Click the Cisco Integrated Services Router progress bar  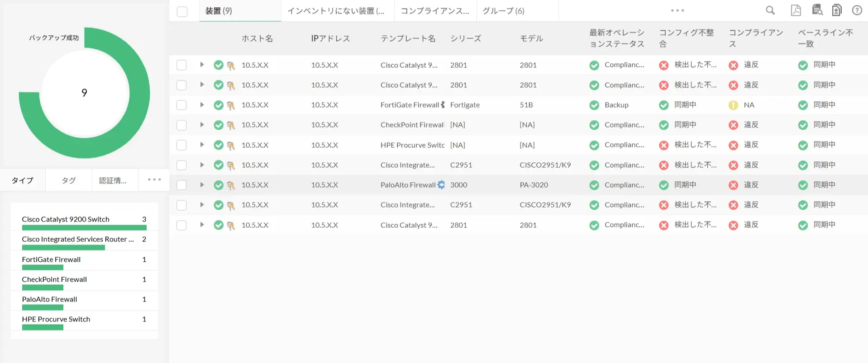pyautogui.click(x=63, y=247)
